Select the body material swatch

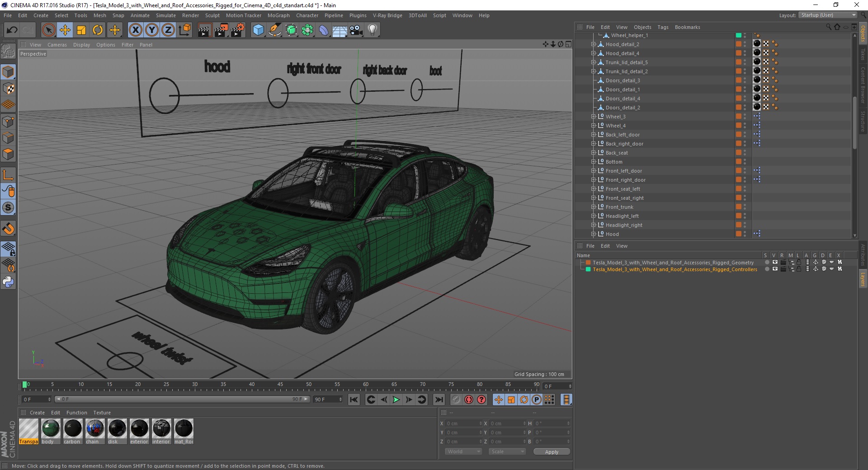tap(50, 431)
